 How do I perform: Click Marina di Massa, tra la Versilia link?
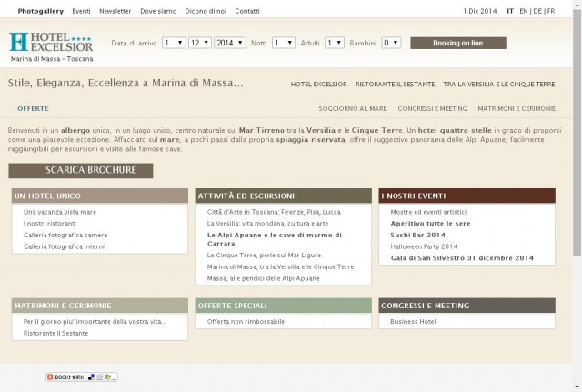click(280, 266)
